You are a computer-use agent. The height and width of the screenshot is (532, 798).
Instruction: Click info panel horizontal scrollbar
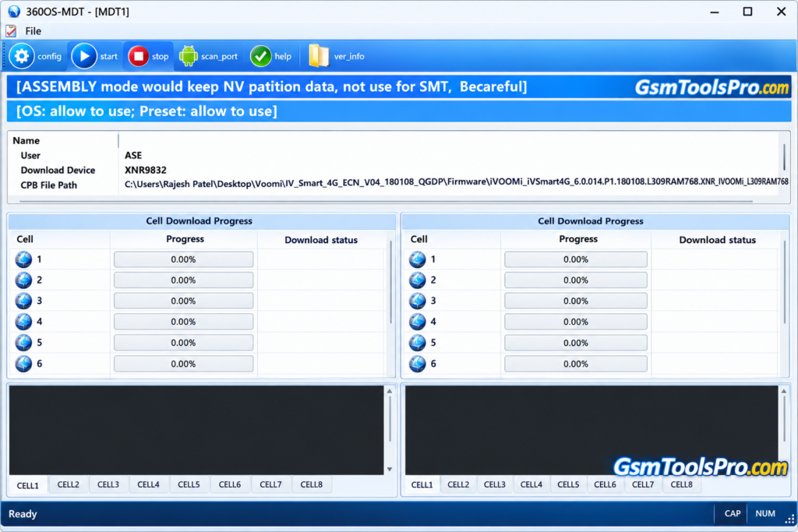pyautogui.click(x=386, y=202)
